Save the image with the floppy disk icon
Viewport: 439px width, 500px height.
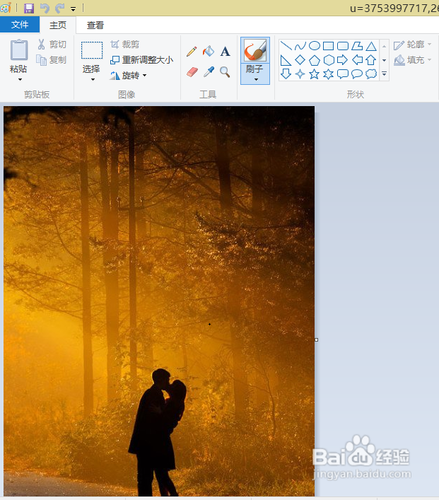tap(29, 8)
